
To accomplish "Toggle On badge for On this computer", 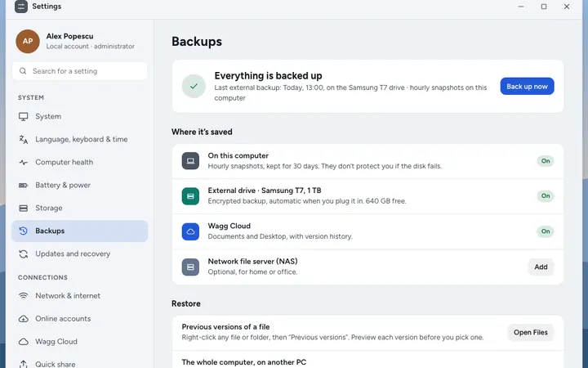I will 546,161.
